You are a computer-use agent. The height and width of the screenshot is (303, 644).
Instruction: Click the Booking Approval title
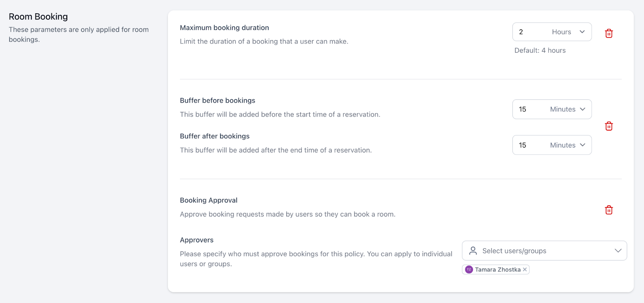[208, 200]
